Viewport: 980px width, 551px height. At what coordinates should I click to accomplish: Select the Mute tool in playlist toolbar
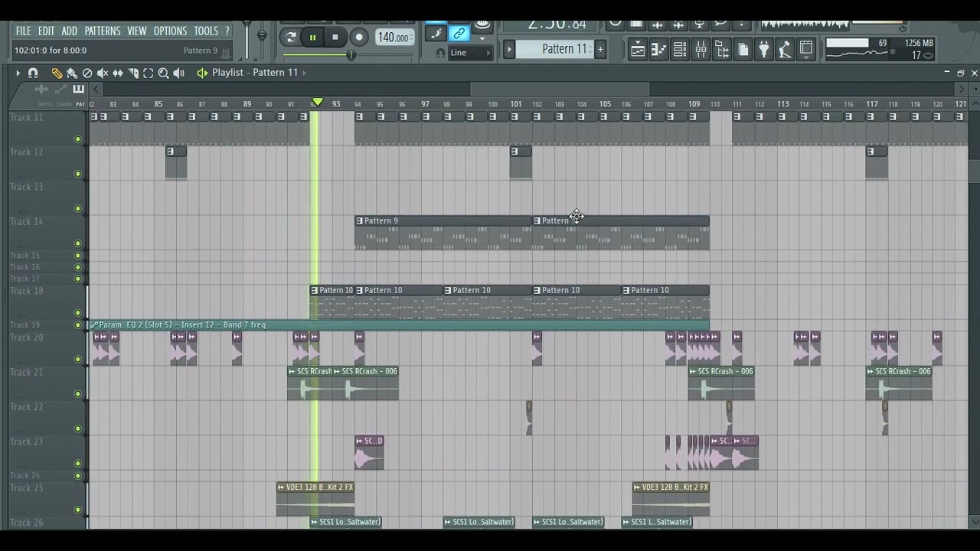[103, 73]
